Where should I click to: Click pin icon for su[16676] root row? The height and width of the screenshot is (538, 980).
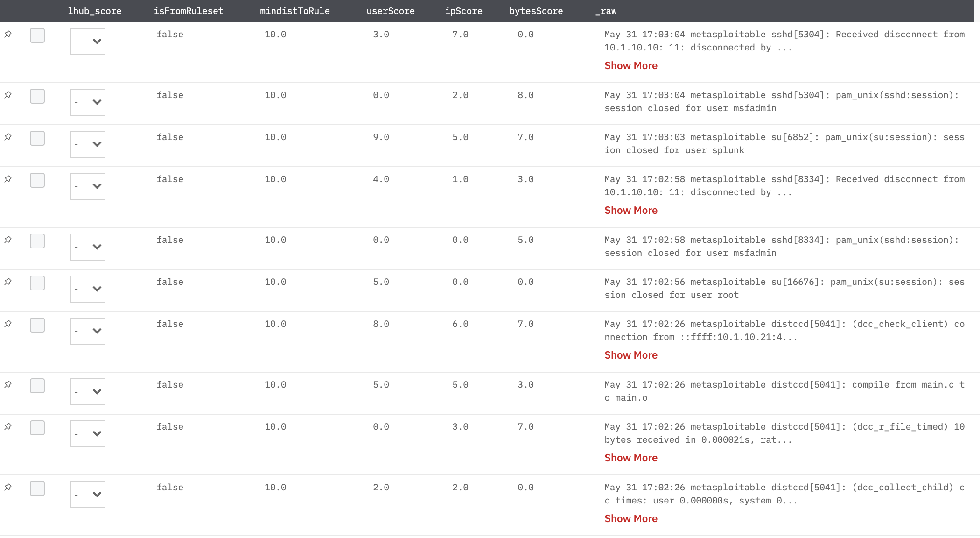[8, 282]
